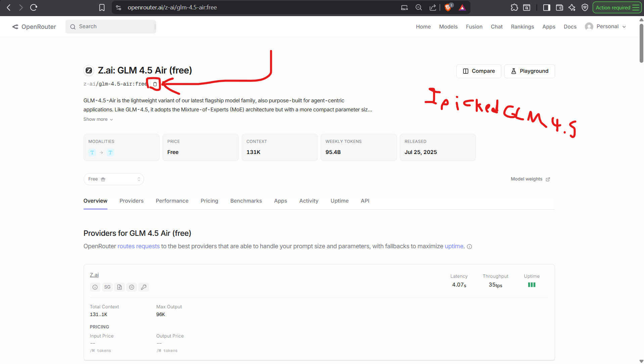Expand description with Show more
The image size is (644, 364).
click(x=98, y=119)
